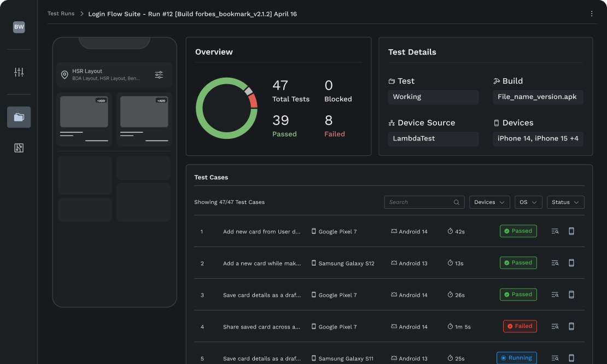View logs icon for test case 1

click(x=555, y=231)
